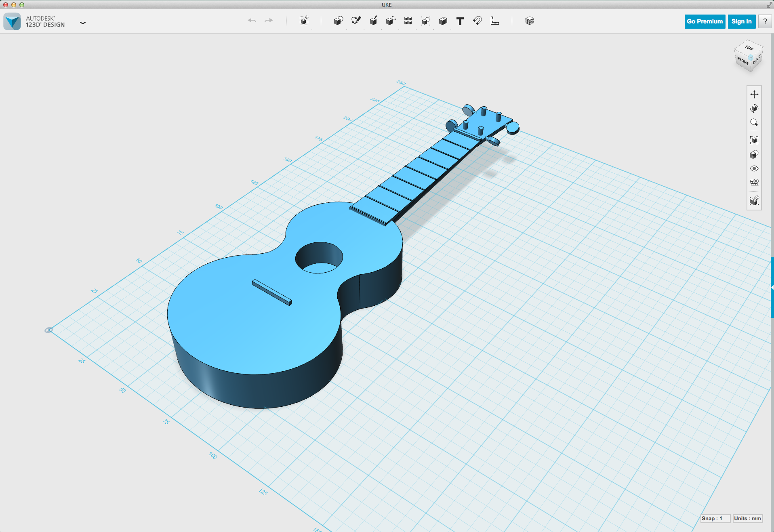774x532 pixels.
Task: Open the Grouping tool menu
Action: tap(425, 21)
